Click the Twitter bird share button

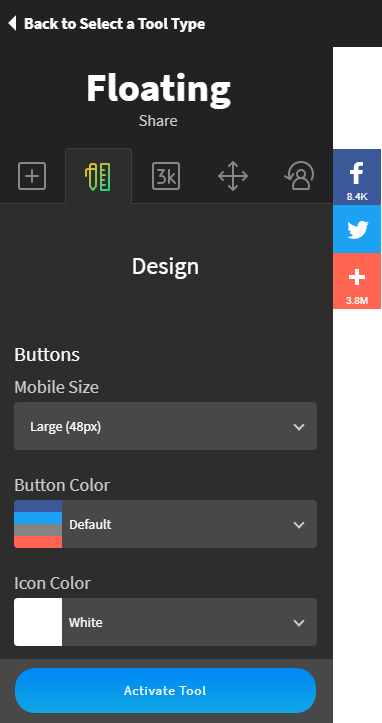(x=357, y=229)
